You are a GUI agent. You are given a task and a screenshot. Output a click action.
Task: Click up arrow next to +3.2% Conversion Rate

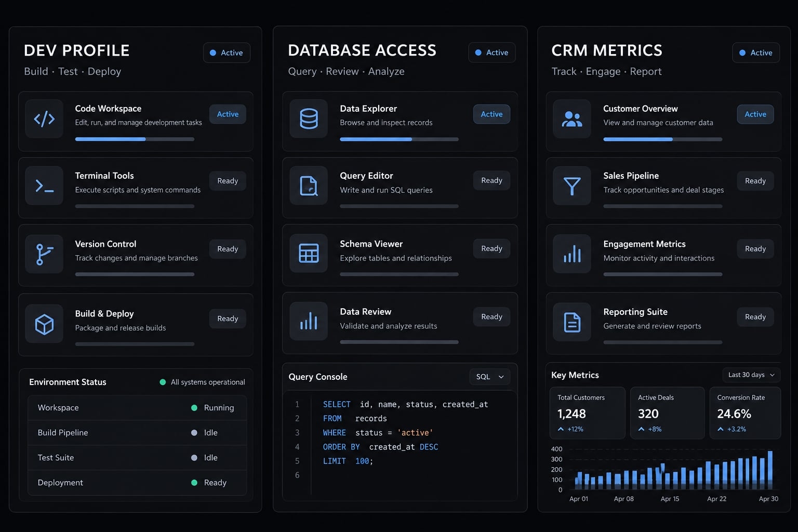721,429
